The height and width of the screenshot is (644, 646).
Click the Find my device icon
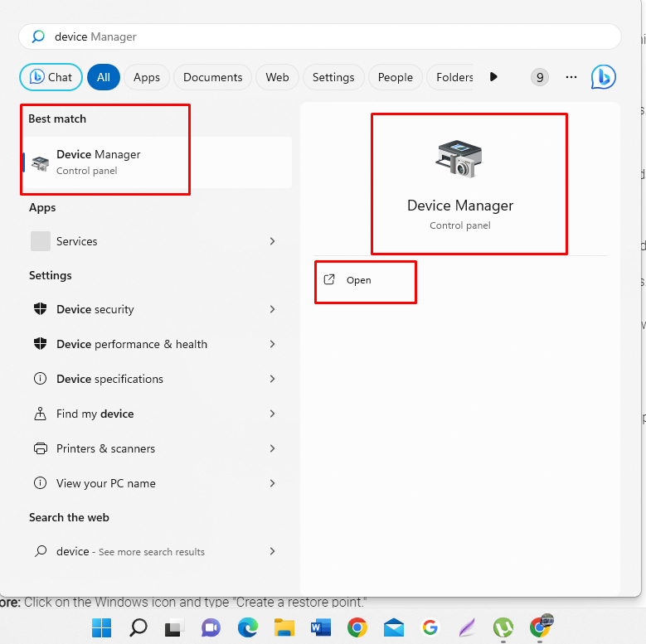(40, 414)
